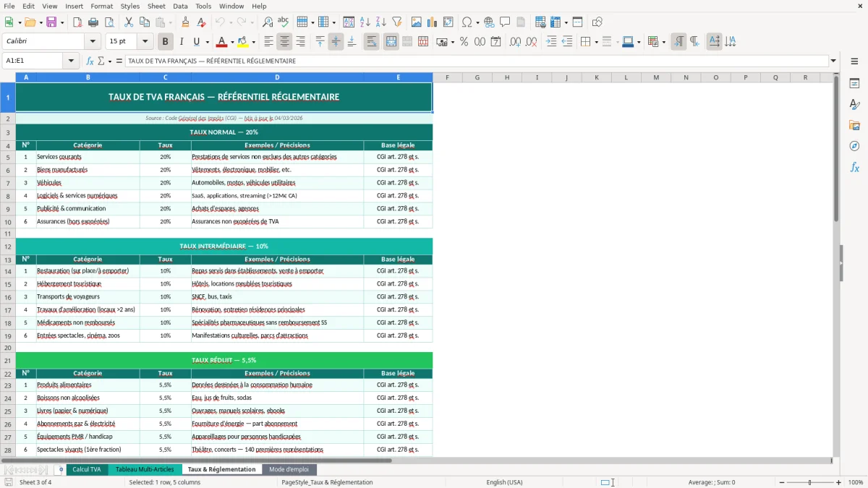Open the Format menu

pyautogui.click(x=101, y=6)
